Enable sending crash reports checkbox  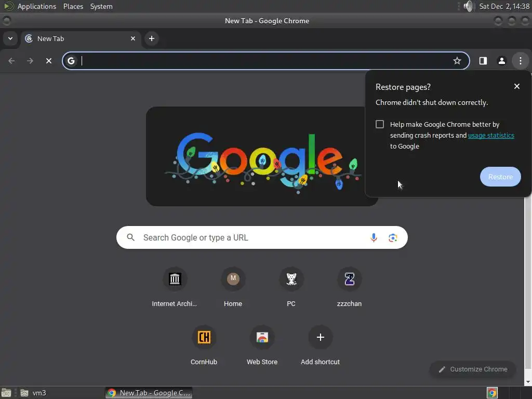(x=380, y=124)
